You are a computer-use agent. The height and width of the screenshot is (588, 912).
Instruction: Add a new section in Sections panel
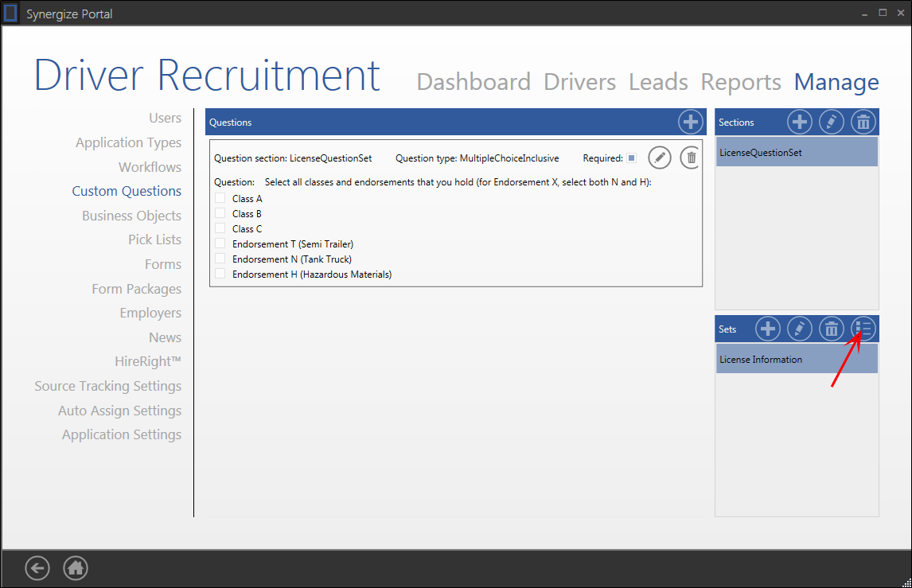coord(799,122)
